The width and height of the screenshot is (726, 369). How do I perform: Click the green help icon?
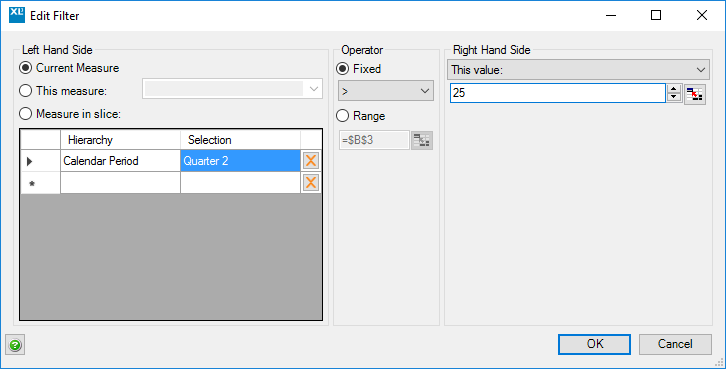[x=15, y=345]
